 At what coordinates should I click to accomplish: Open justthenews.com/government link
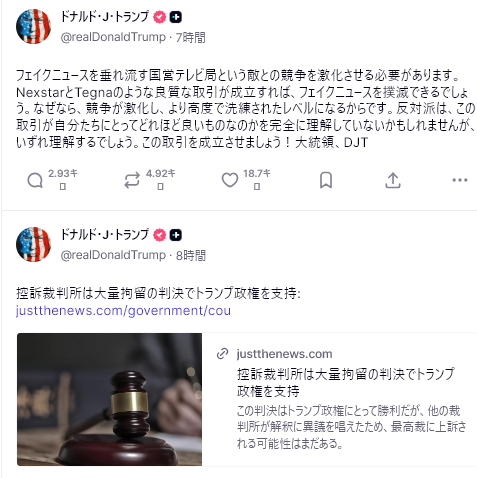click(x=123, y=311)
